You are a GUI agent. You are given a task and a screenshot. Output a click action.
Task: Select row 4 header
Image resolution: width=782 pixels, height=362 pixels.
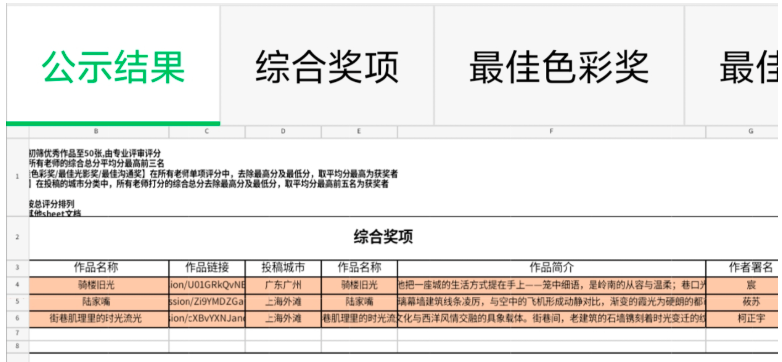(17, 285)
